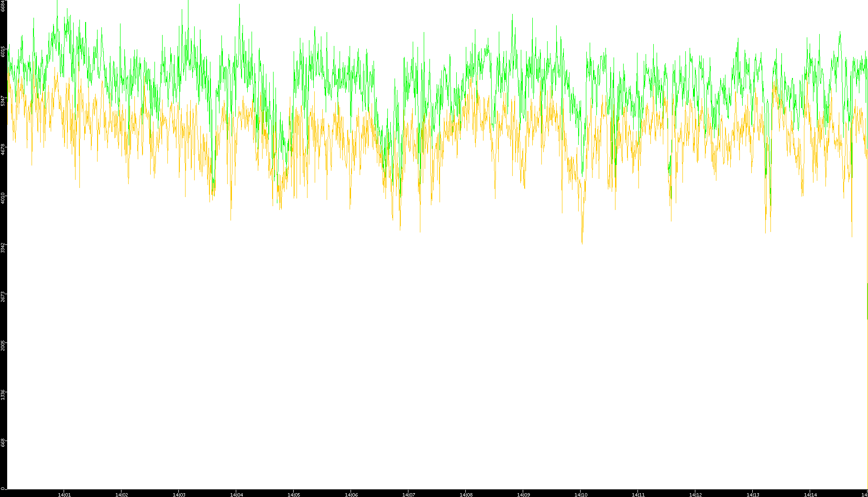Select the 14:02 time tick

coord(122,495)
